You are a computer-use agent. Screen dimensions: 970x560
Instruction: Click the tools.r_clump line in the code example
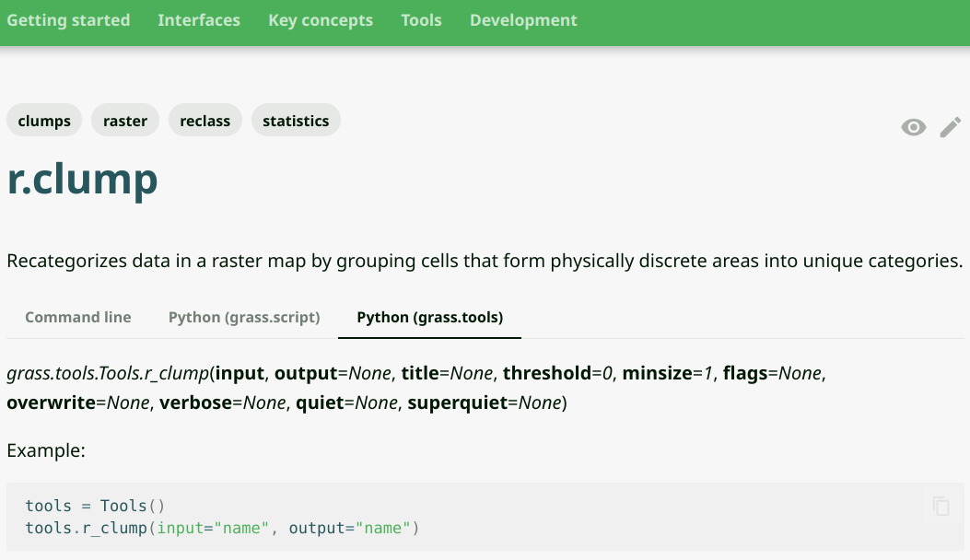[x=222, y=528]
